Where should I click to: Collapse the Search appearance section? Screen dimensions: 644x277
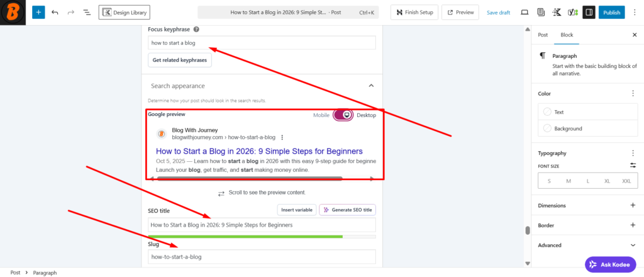click(x=371, y=86)
